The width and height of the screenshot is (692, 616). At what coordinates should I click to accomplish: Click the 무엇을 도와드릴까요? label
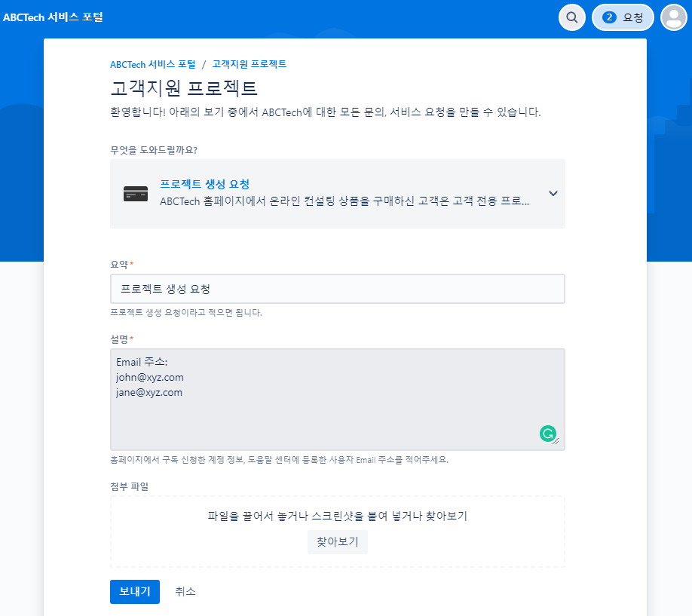click(x=154, y=150)
